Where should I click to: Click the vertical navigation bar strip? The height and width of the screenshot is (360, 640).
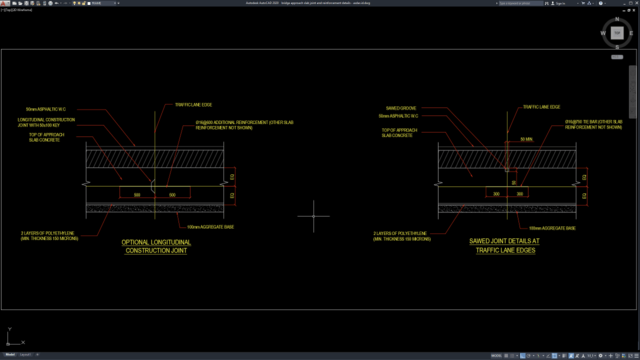point(632,92)
